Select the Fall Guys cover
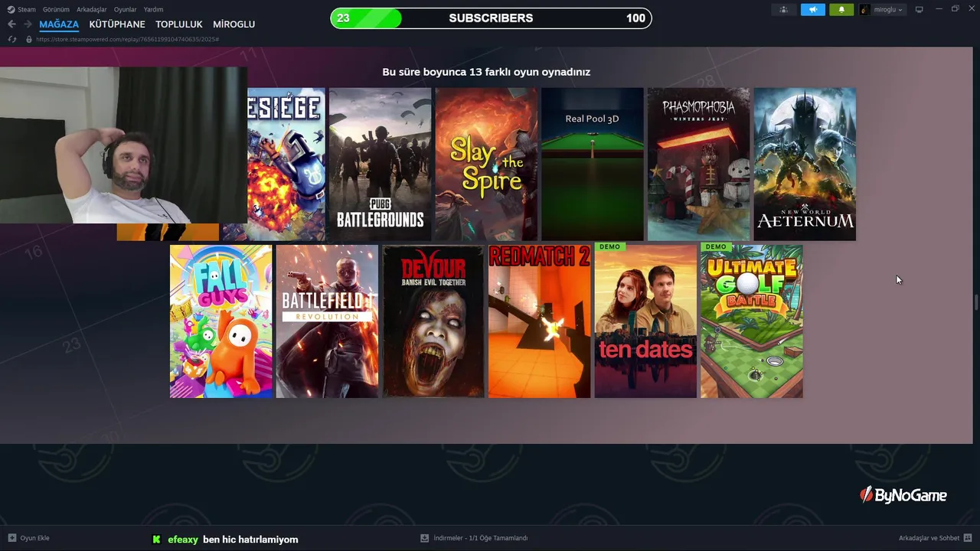This screenshot has width=980, height=551. 220,321
